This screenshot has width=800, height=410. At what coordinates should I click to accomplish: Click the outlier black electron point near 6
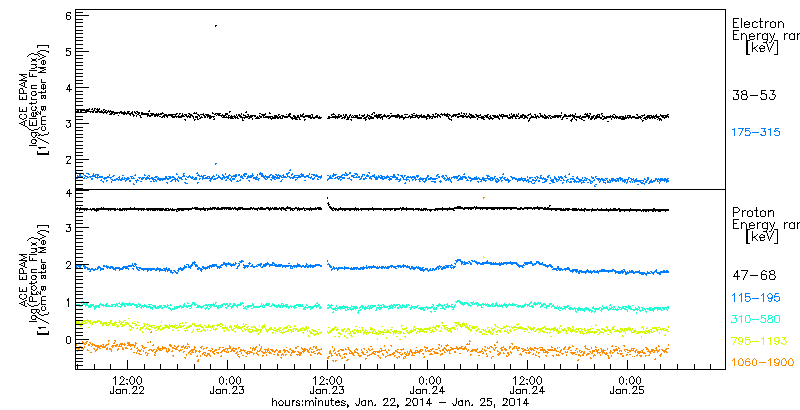[216, 25]
